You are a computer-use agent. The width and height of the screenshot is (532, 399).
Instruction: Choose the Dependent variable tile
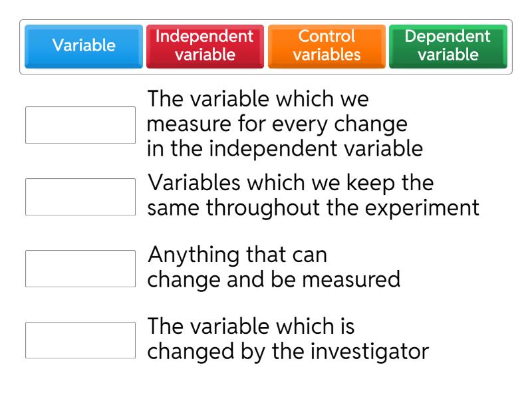point(448,46)
